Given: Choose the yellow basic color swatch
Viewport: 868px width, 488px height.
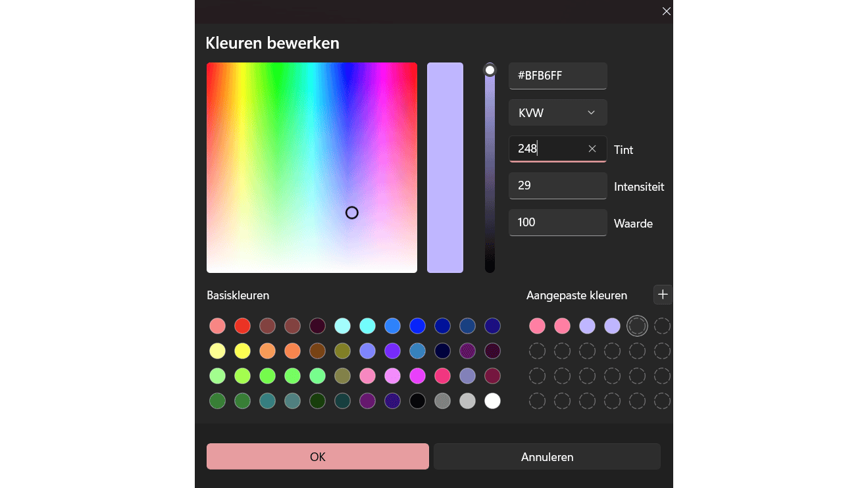Looking at the screenshot, I should point(242,351).
